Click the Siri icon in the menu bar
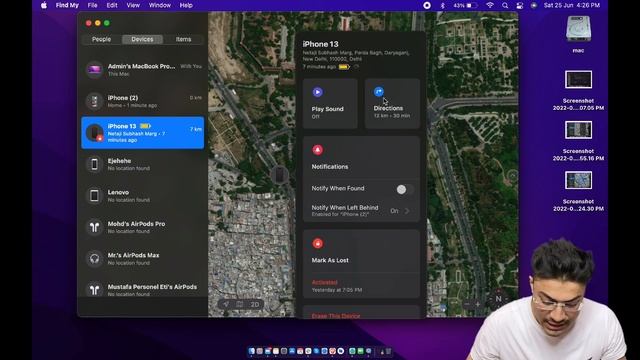The width and height of the screenshot is (640, 360). point(533,5)
